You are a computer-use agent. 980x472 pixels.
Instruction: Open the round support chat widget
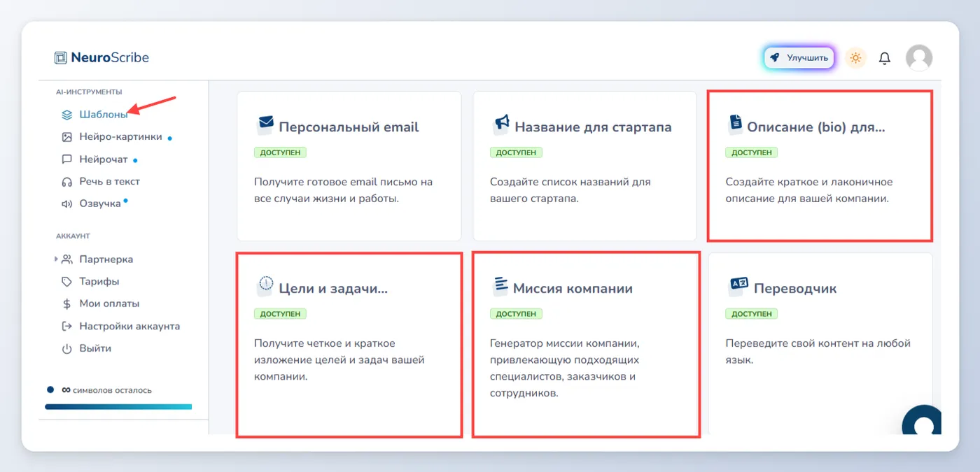[921, 421]
